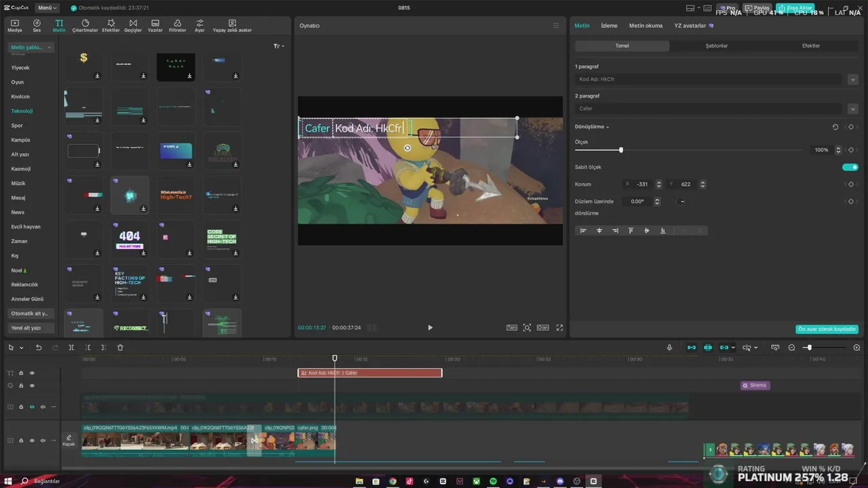Click the player fullscreen icon

559,327
